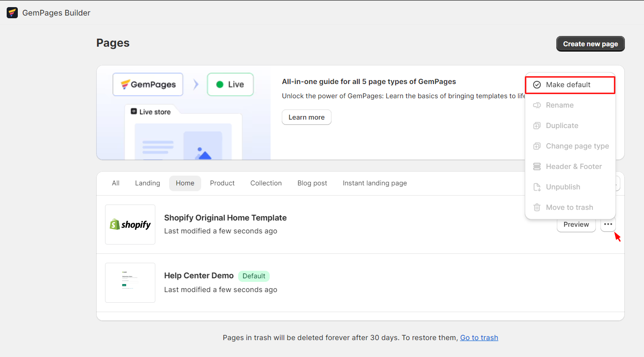
Task: Click the Default badge on Help Center Demo
Action: coord(254,276)
